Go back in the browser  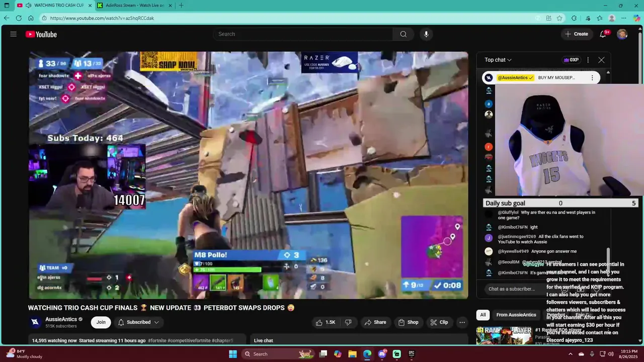(x=7, y=18)
